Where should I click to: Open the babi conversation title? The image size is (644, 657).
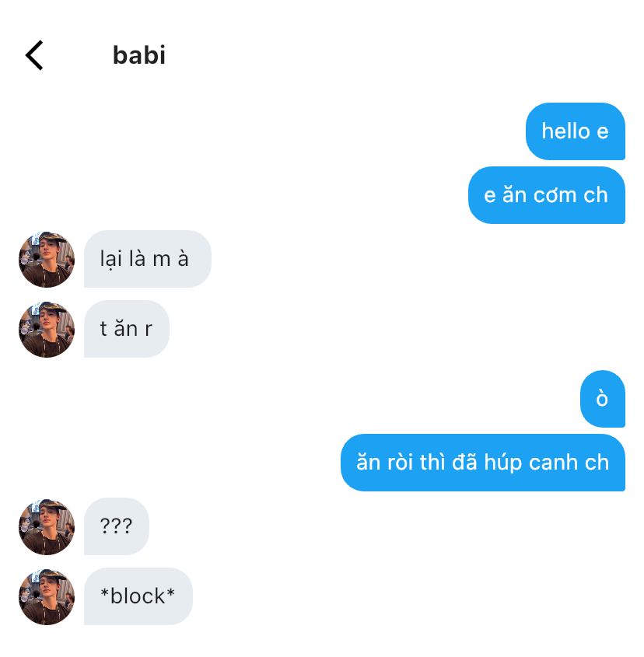[139, 55]
